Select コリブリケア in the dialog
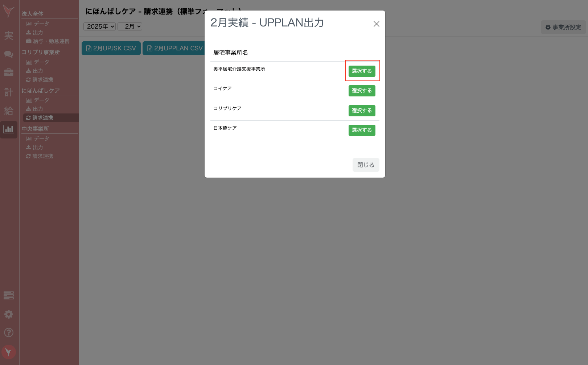 click(362, 111)
